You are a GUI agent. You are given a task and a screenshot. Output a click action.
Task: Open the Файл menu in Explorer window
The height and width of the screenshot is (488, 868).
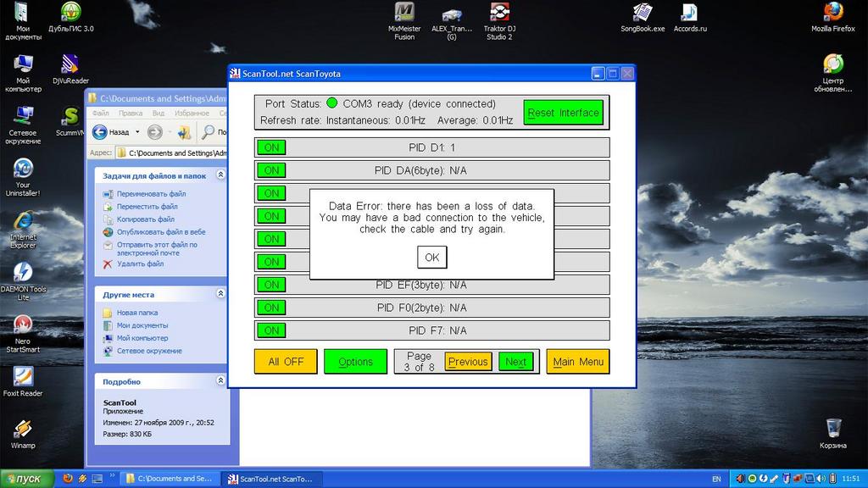click(101, 113)
